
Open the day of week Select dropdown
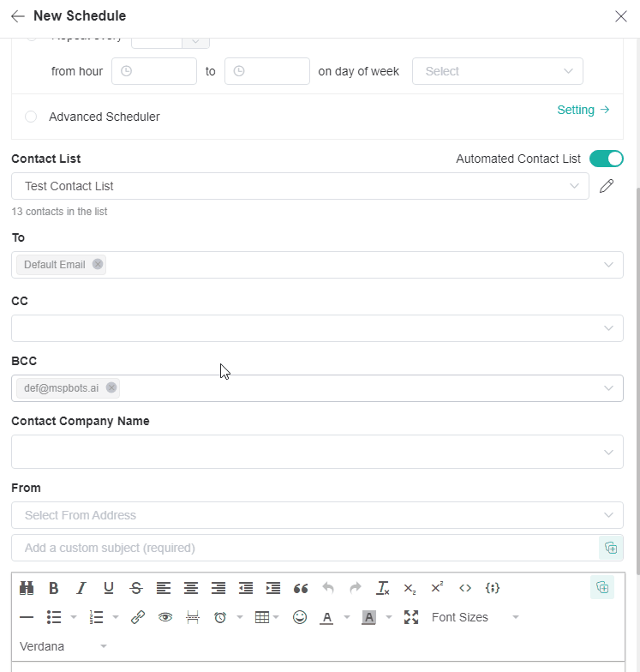(x=497, y=71)
